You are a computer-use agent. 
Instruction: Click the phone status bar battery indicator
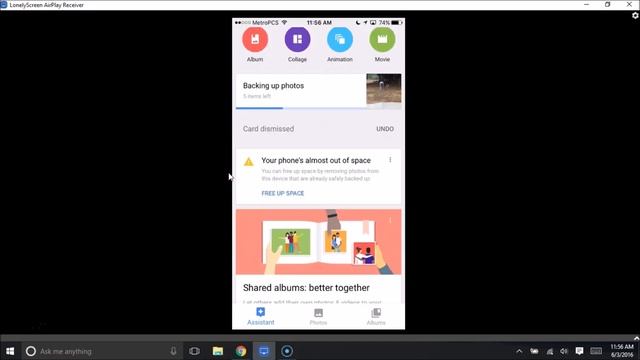coord(396,22)
